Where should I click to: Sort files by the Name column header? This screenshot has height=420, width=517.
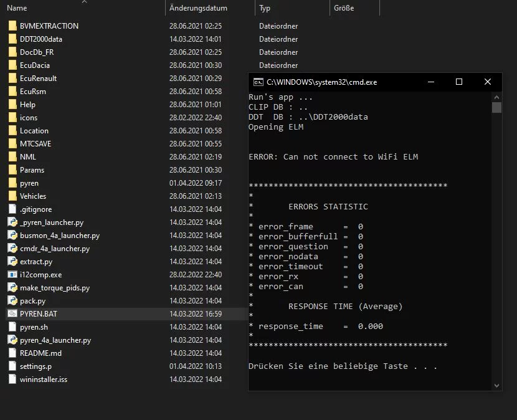(x=17, y=8)
